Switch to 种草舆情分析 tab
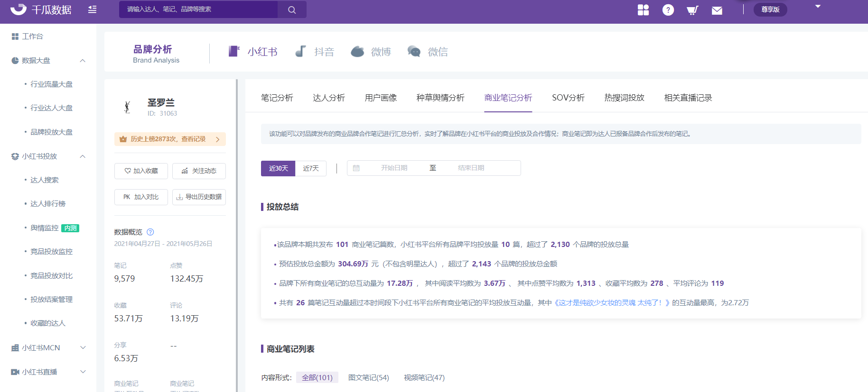 440,98
